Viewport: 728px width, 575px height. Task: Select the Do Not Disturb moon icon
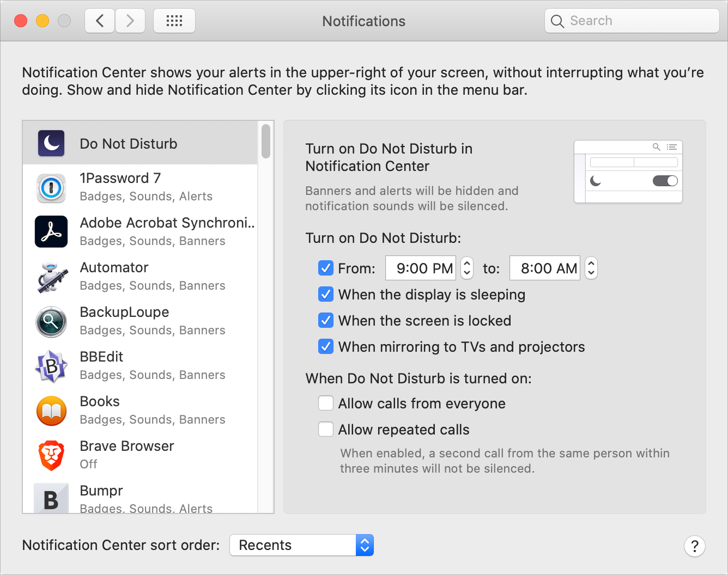(x=51, y=143)
